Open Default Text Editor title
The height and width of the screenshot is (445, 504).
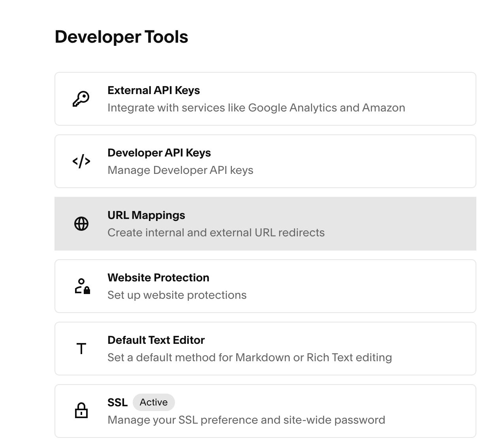click(156, 340)
